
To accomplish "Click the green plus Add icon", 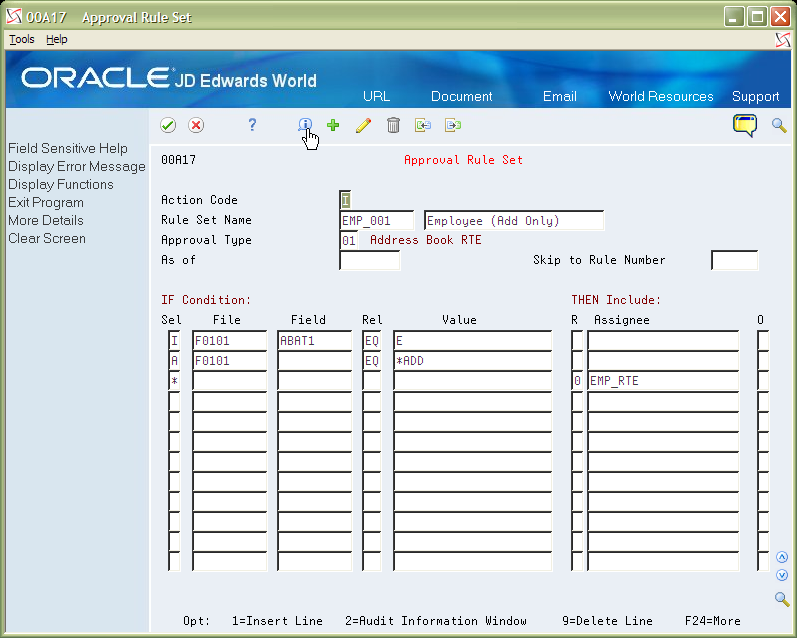I will click(x=333, y=125).
